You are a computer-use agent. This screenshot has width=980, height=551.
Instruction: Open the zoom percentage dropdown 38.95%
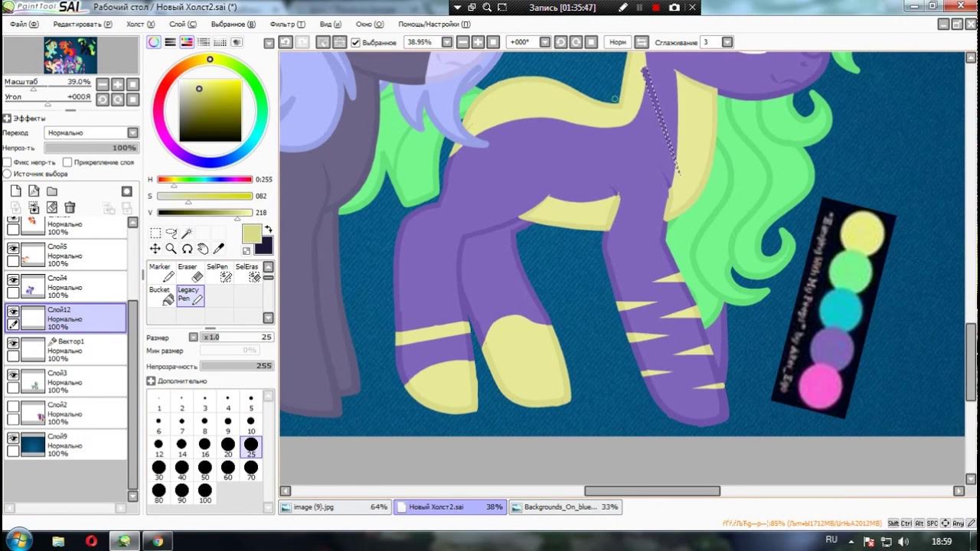(x=449, y=42)
